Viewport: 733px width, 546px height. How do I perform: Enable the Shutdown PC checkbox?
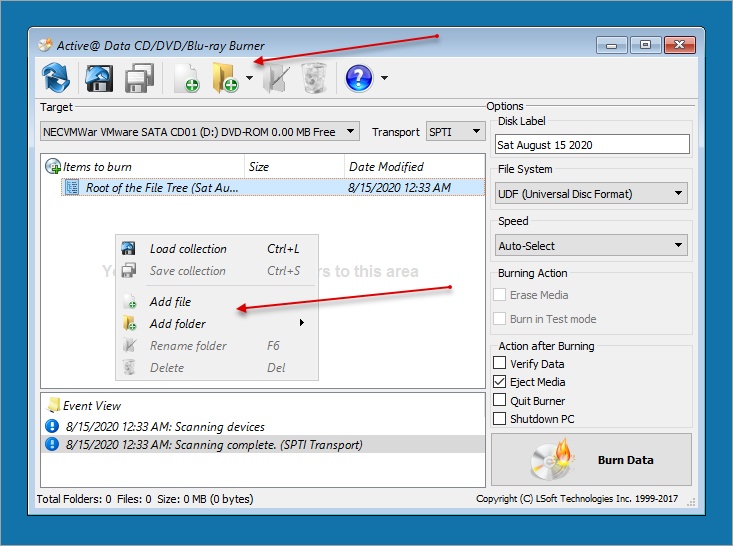pyautogui.click(x=499, y=418)
